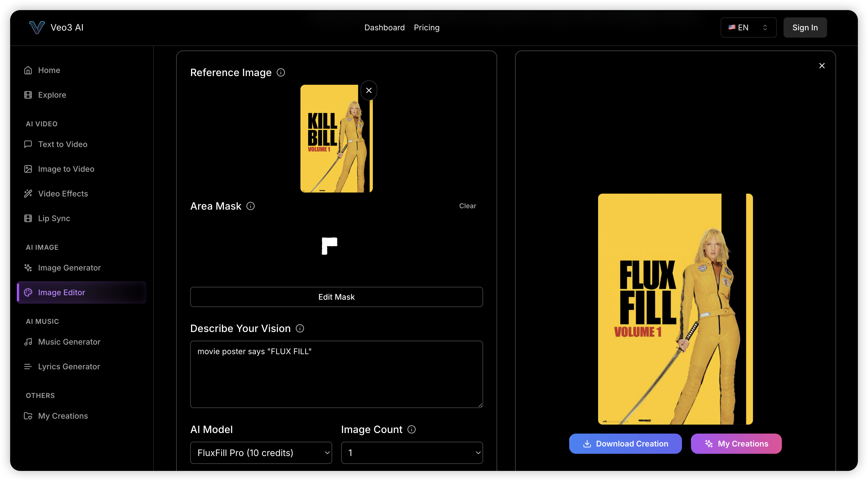Open Explore in the sidebar

click(82, 95)
